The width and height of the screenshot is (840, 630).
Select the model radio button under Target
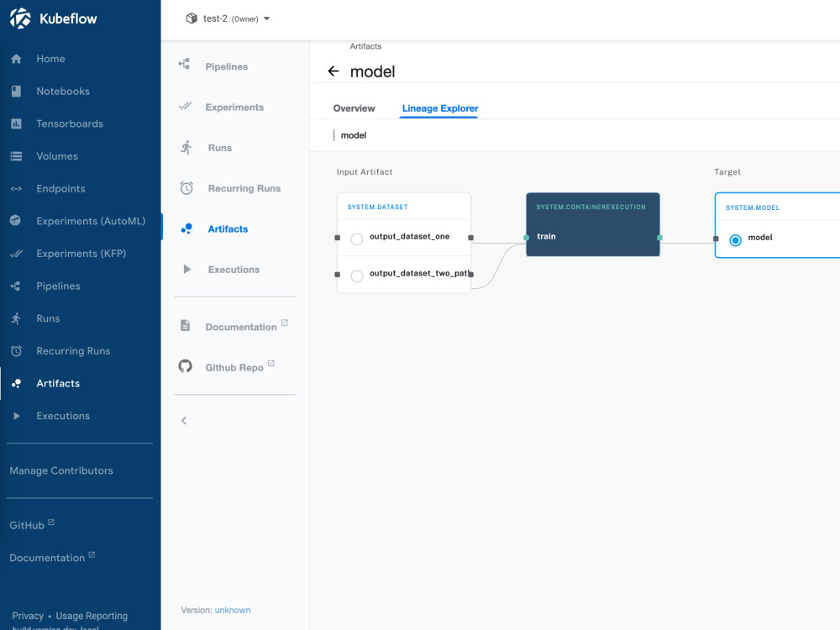coord(735,239)
